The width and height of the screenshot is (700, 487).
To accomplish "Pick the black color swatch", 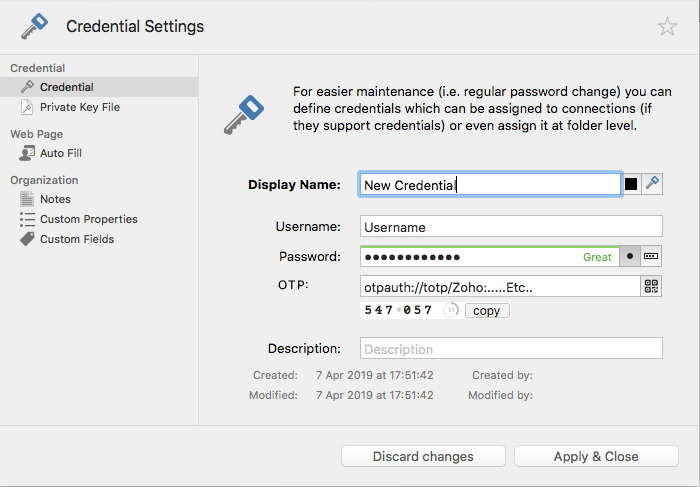I will 631,184.
